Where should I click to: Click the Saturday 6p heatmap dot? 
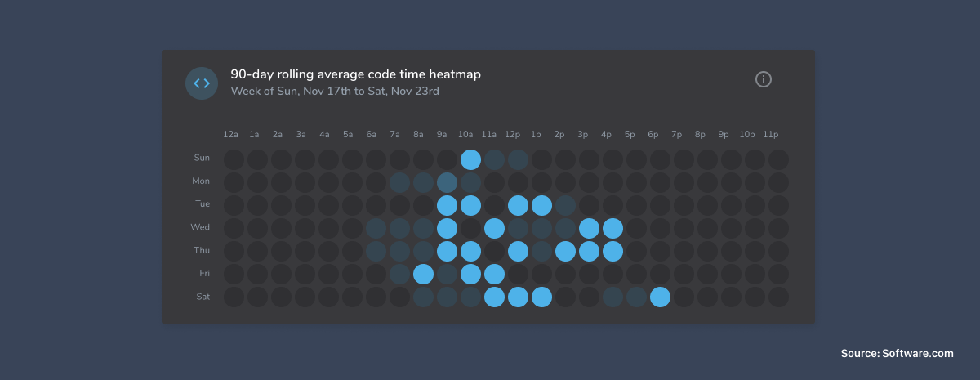(x=660, y=297)
